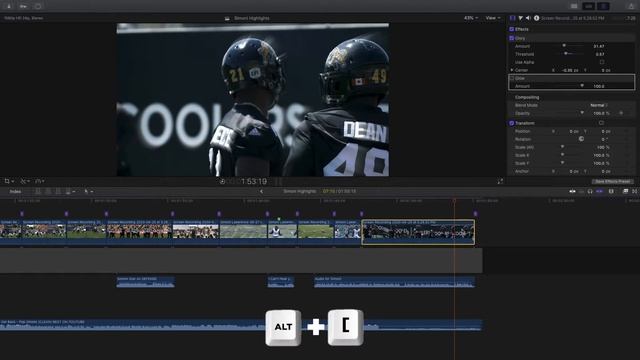640x360 pixels.
Task: Toggle video skimming icon in timeline bar
Action: pos(572,191)
